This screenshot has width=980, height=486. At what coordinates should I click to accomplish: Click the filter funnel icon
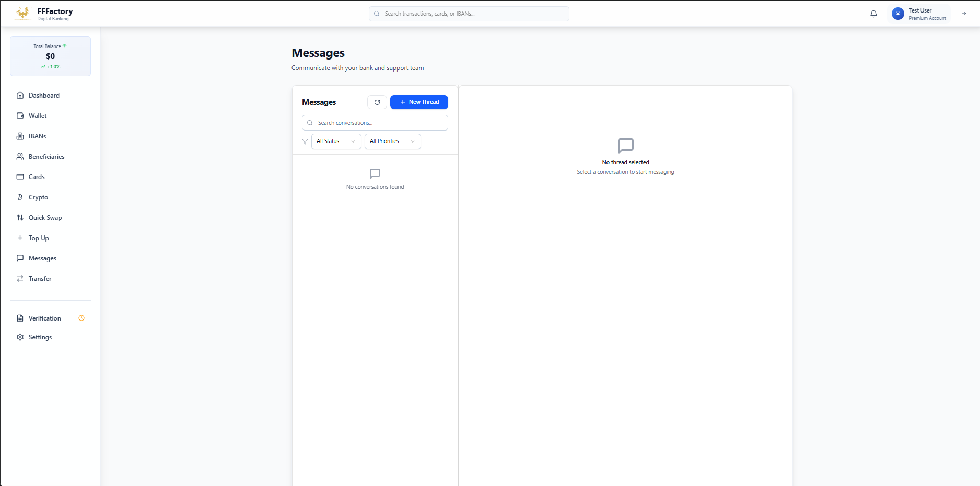(x=305, y=141)
